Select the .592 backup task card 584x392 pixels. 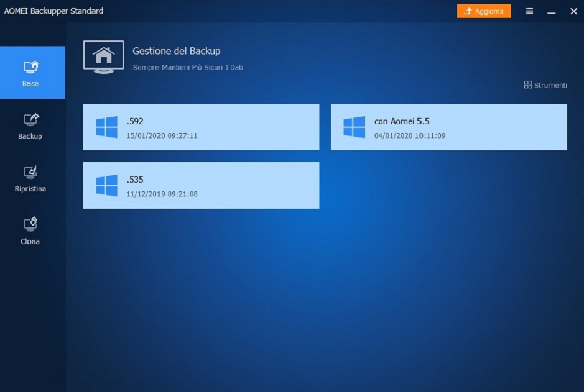[201, 127]
